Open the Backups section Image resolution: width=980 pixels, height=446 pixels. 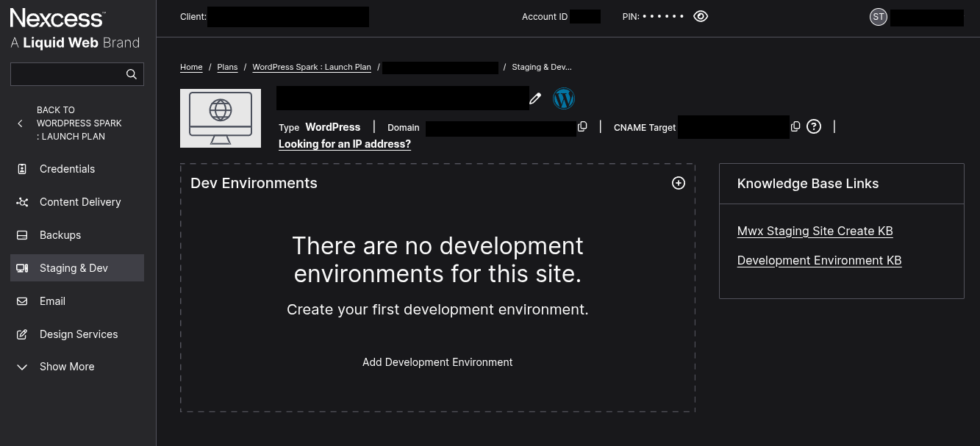pyautogui.click(x=60, y=235)
